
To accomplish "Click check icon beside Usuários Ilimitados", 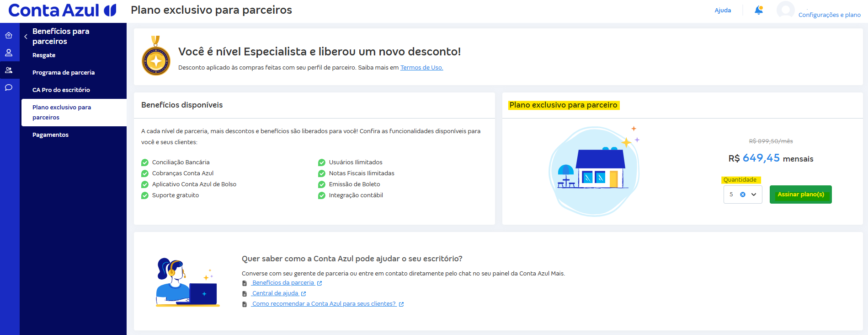I will coord(322,162).
